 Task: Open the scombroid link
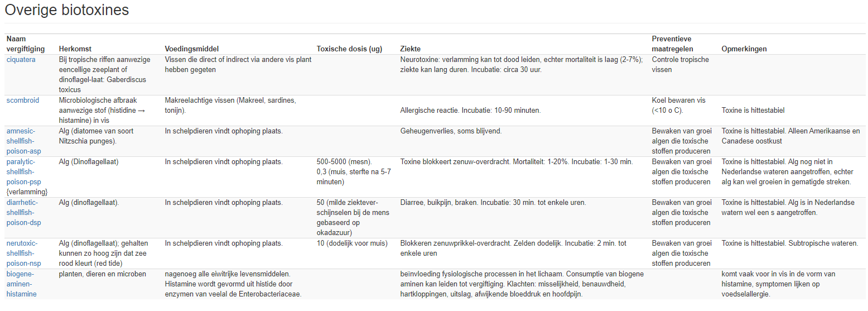tap(23, 101)
